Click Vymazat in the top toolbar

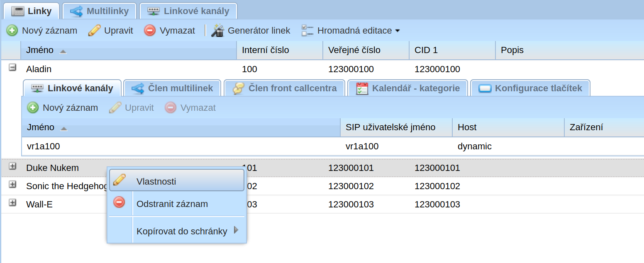click(170, 31)
